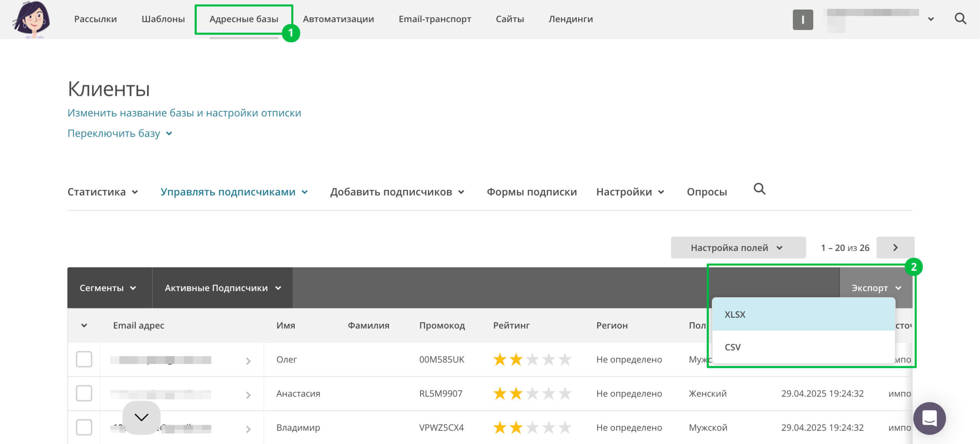This screenshot has width=980, height=444.
Task: Click the name Владимир
Action: [298, 428]
